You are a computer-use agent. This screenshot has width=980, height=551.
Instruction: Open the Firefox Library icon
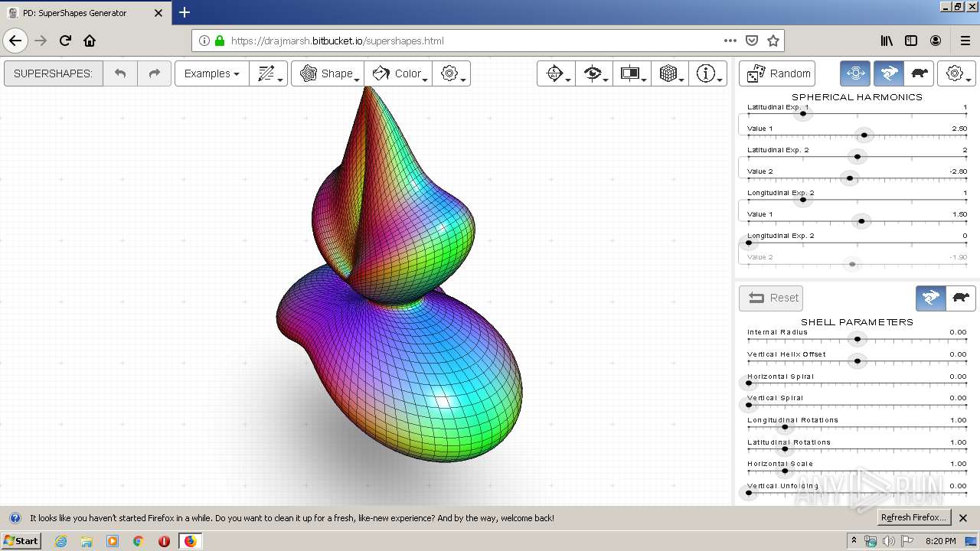(x=887, y=41)
